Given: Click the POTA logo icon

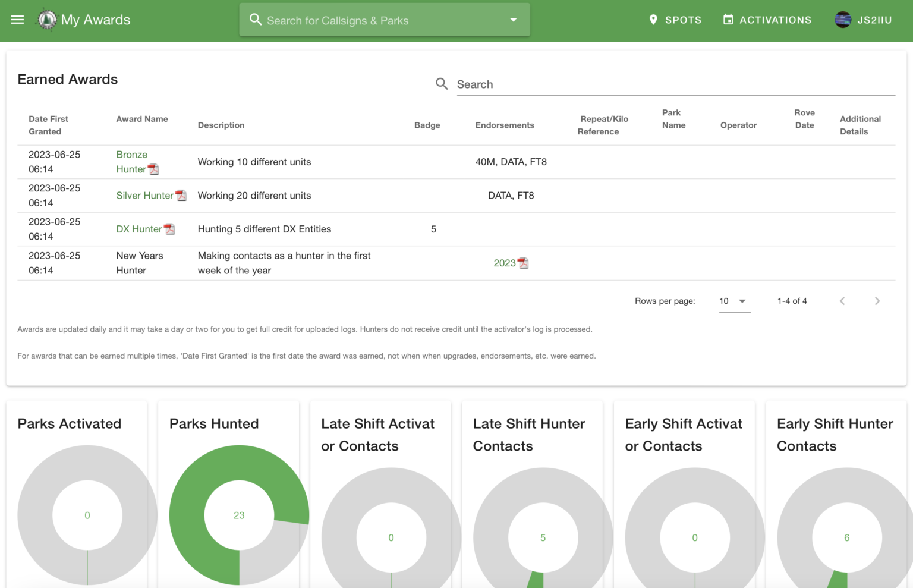Looking at the screenshot, I should coord(47,20).
